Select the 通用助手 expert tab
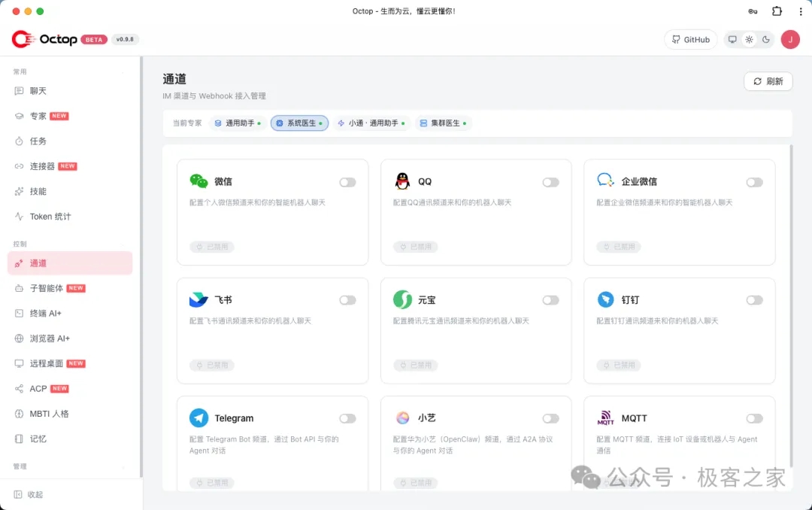 point(238,123)
